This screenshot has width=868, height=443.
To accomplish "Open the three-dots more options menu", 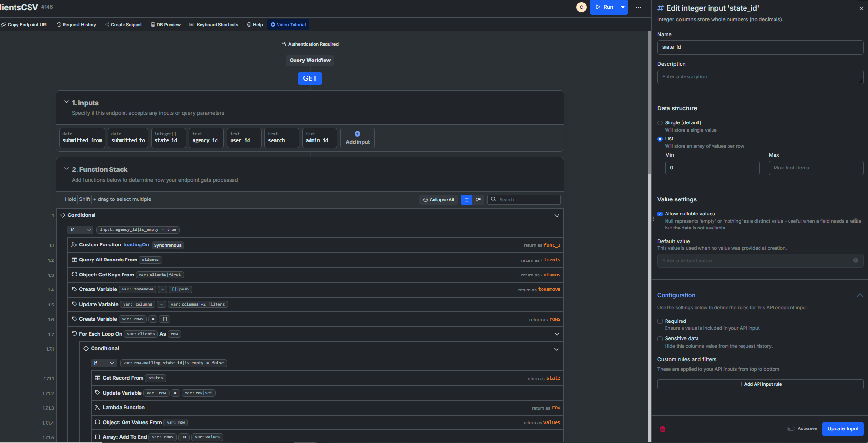I will coord(638,7).
